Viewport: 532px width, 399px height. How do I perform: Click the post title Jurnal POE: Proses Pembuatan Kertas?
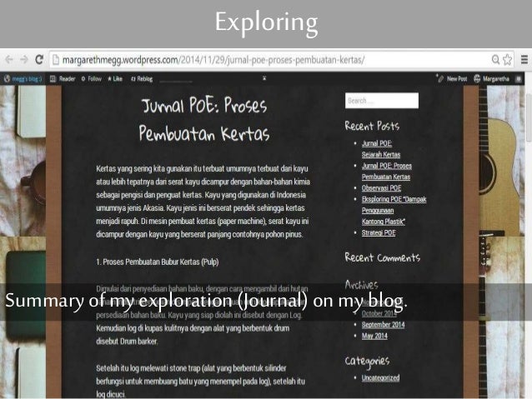(x=204, y=119)
